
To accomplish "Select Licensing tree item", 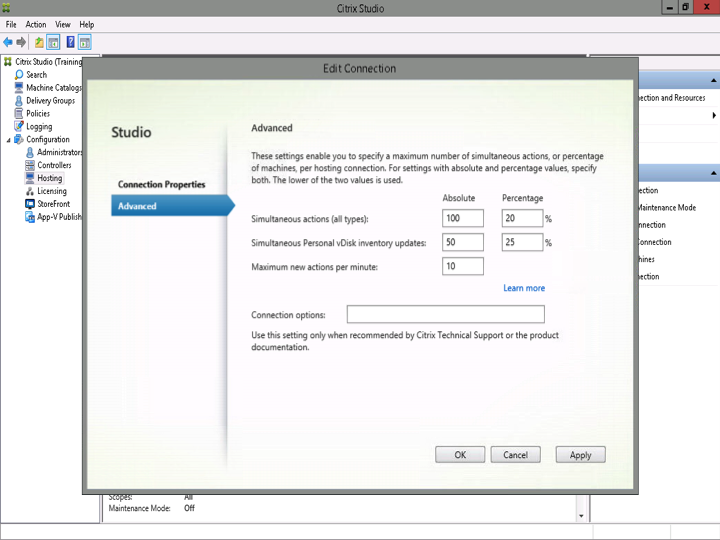I will point(52,191).
